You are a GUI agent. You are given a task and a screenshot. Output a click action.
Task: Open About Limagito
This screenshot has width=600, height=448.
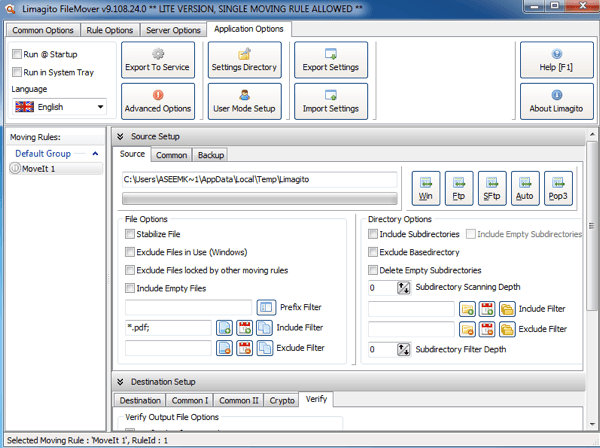coord(556,101)
